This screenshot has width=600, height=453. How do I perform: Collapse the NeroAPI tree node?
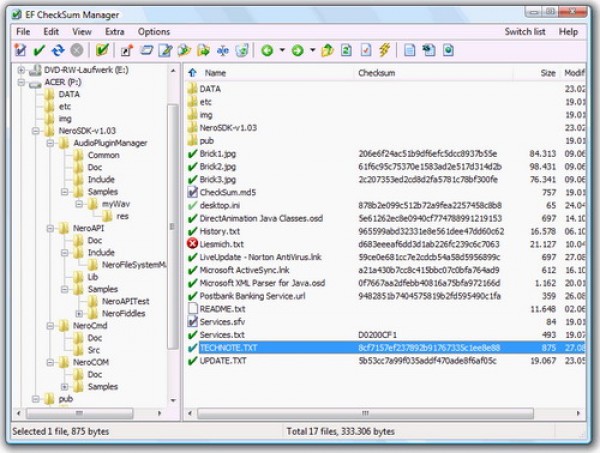(x=50, y=228)
